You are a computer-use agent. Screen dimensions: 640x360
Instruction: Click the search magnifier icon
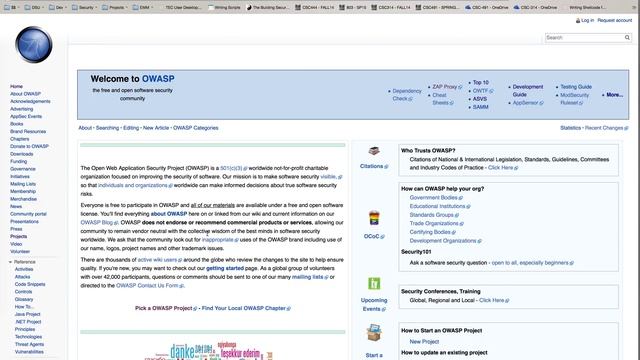pos(627,38)
